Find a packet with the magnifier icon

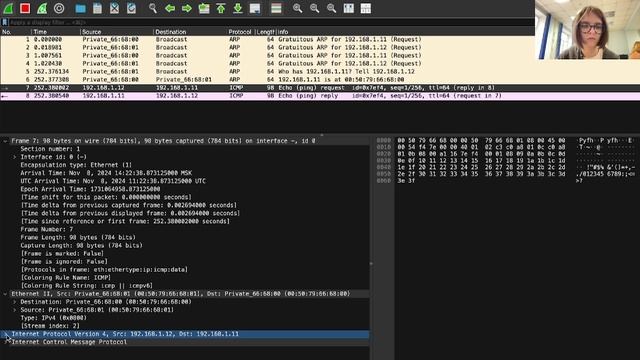153,8
